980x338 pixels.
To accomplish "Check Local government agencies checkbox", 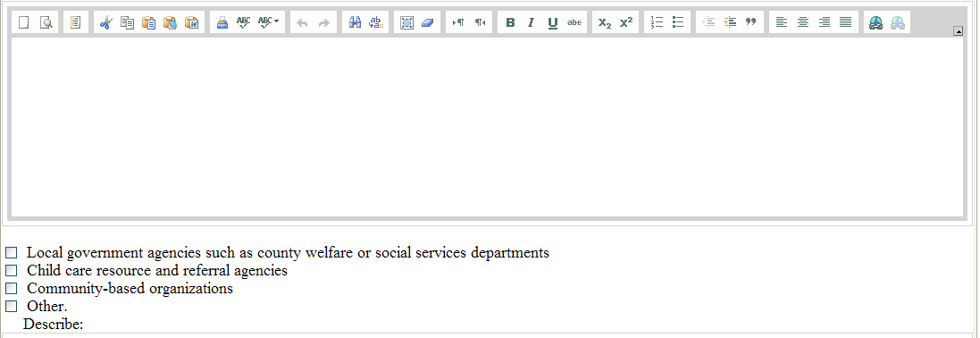I will click(x=12, y=253).
